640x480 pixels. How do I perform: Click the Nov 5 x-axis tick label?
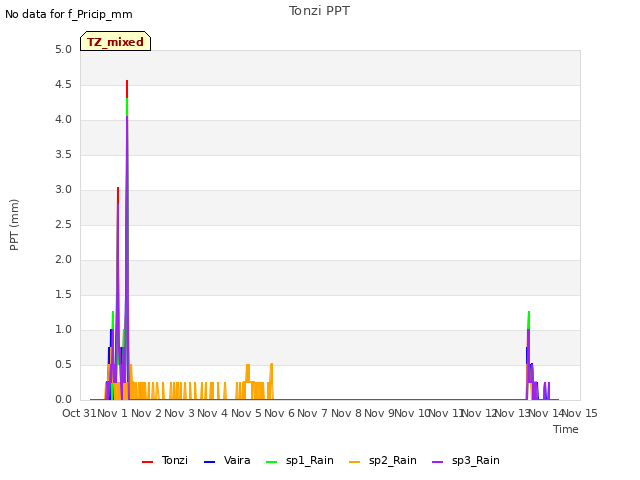[247, 413]
